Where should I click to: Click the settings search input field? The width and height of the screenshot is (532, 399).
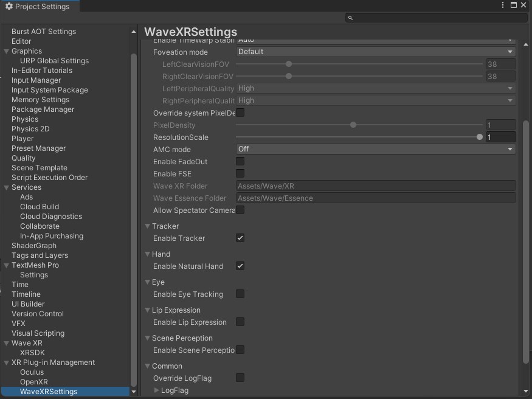436,18
